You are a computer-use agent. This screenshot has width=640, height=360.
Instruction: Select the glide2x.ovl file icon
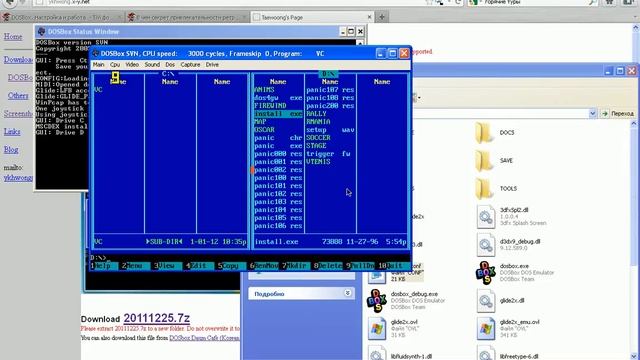(377, 329)
